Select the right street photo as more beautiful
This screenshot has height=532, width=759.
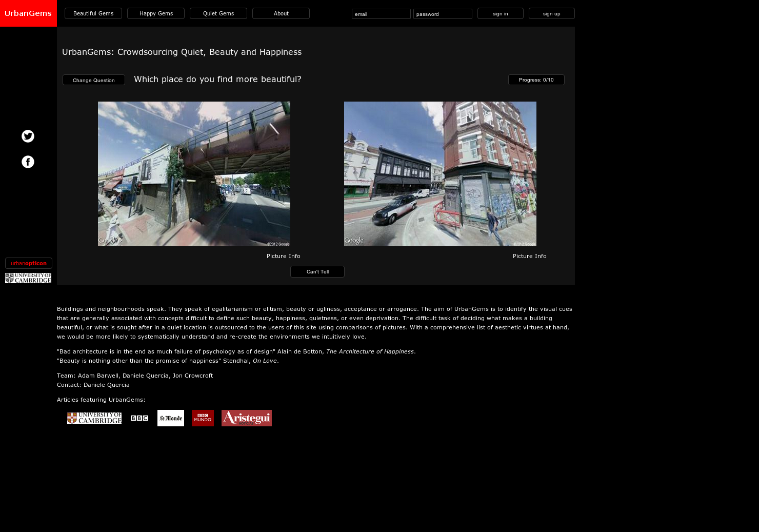tap(440, 174)
